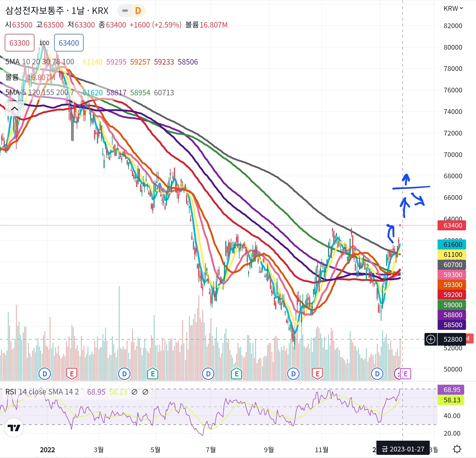This screenshot has width=476, height=458.
Task: Click the dividend D marker near January 2023
Action: [377, 374]
